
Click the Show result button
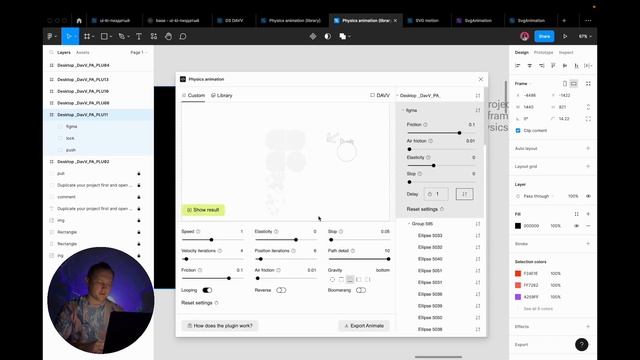click(203, 210)
